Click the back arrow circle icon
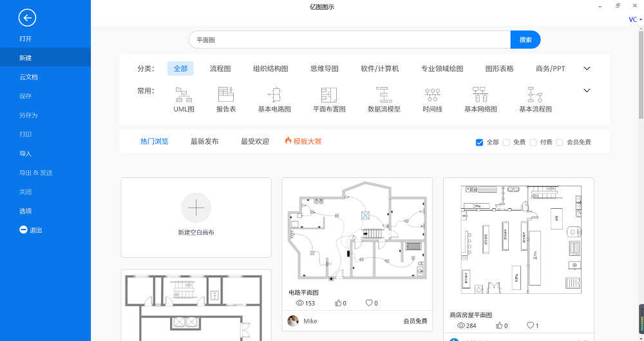This screenshot has width=644, height=341. [27, 17]
